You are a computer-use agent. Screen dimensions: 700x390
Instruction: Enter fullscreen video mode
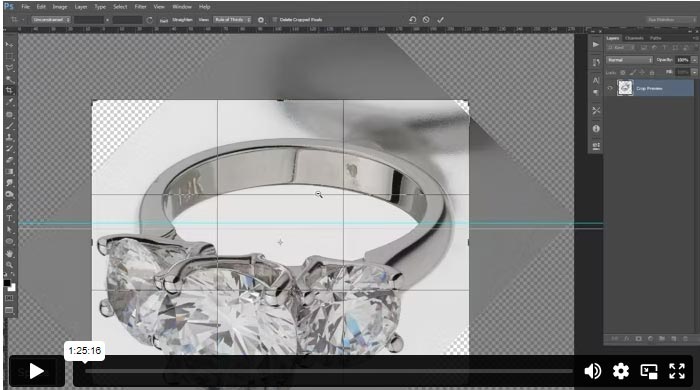pyautogui.click(x=677, y=371)
